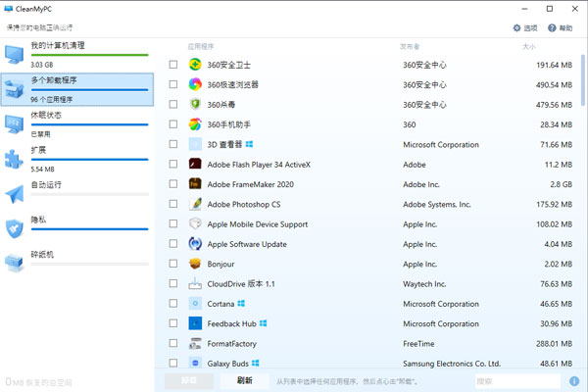The height and width of the screenshot is (392, 588).
Task: Enable the Bonjour checkbox
Action: pyautogui.click(x=173, y=264)
